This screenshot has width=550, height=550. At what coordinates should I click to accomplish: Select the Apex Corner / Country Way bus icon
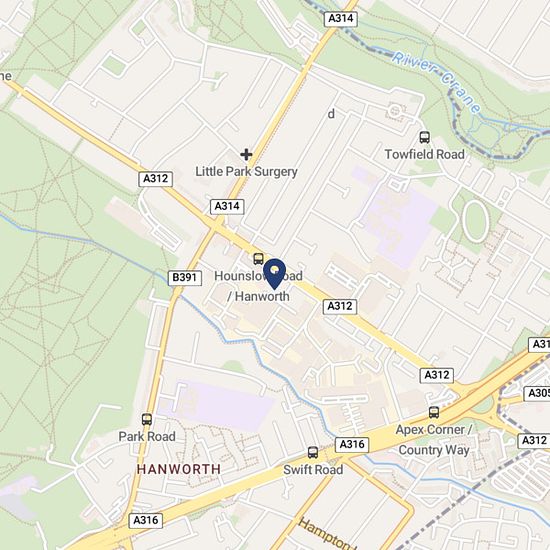point(434,412)
